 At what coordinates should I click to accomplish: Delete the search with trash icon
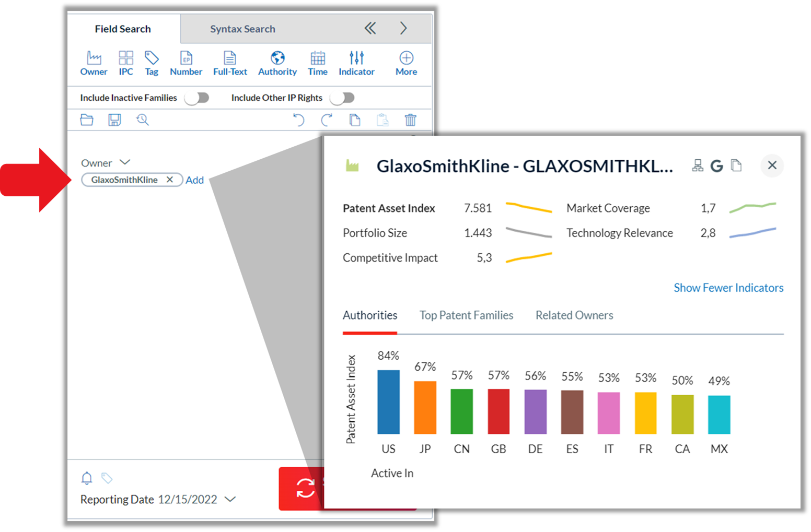point(411,120)
